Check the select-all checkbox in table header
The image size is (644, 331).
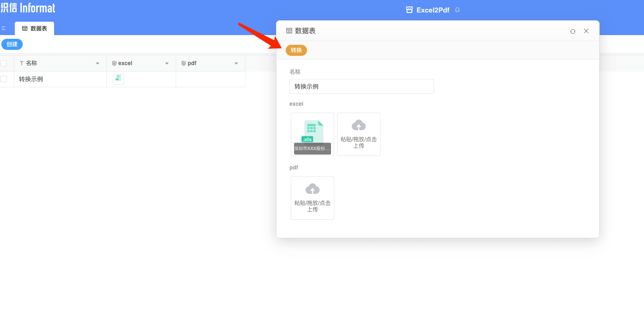[x=4, y=63]
